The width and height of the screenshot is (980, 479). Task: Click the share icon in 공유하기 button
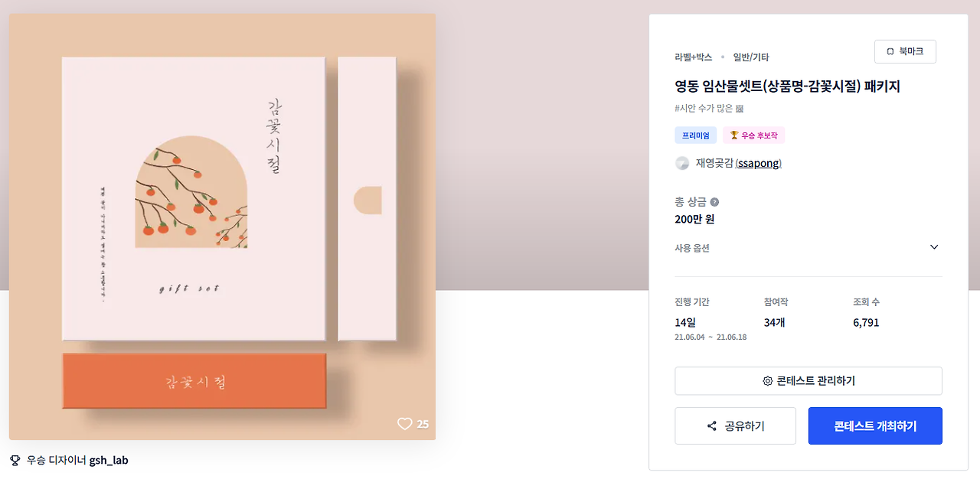[712, 426]
